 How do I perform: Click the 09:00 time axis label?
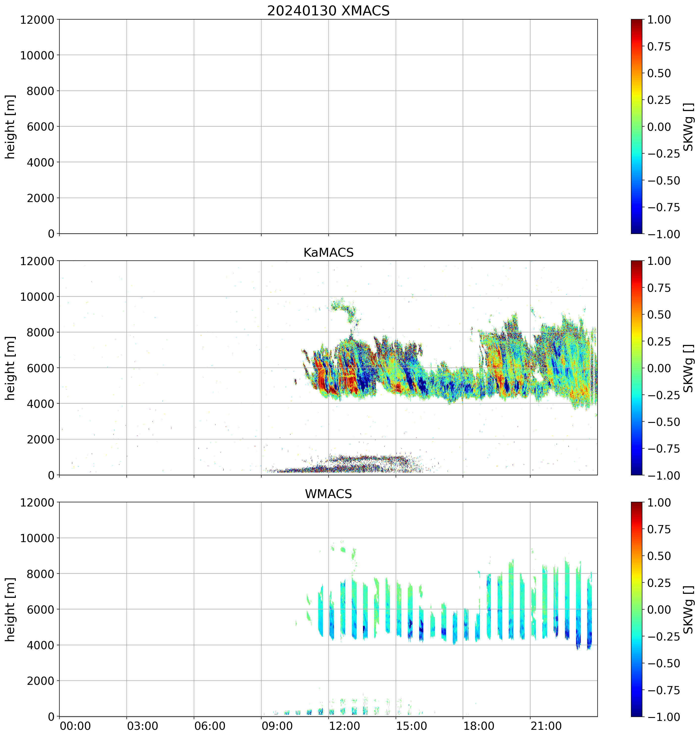pyautogui.click(x=277, y=726)
